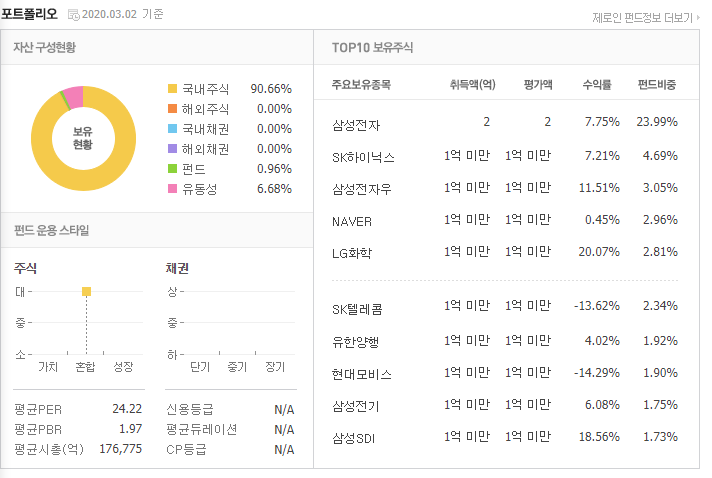
Task: Click the 23.99% fund weight value
Action: 657,122
